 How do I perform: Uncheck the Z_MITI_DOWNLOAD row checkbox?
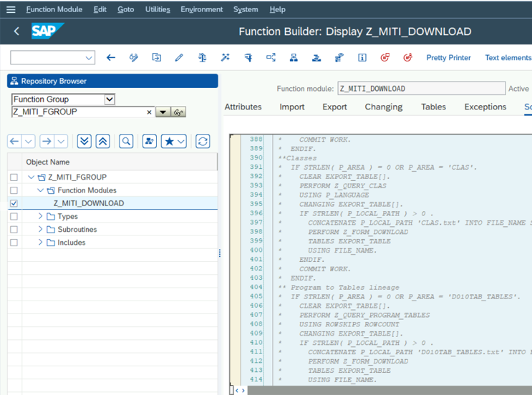coord(14,203)
